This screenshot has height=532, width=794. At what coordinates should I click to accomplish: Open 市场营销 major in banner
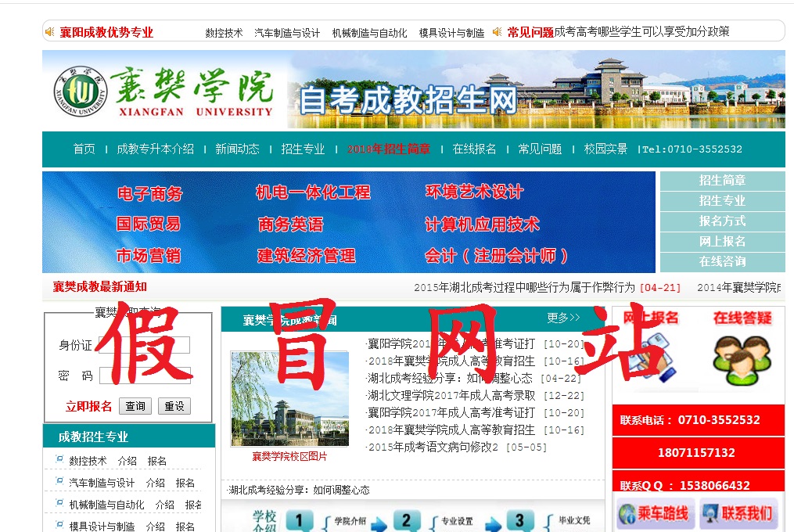(149, 255)
